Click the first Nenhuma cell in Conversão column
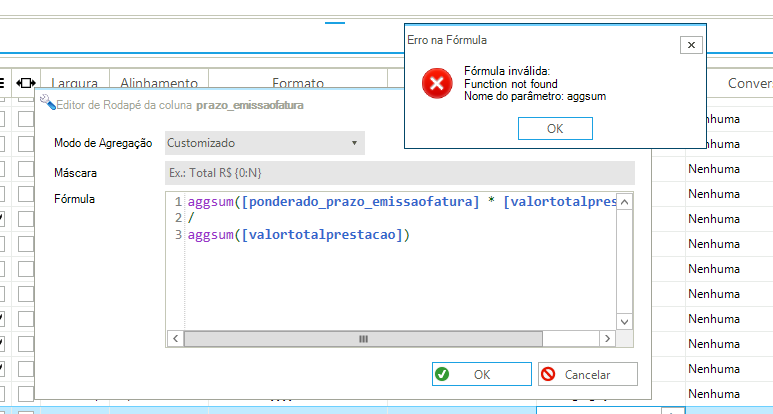Screen dimensions: 773x414 click(x=714, y=119)
